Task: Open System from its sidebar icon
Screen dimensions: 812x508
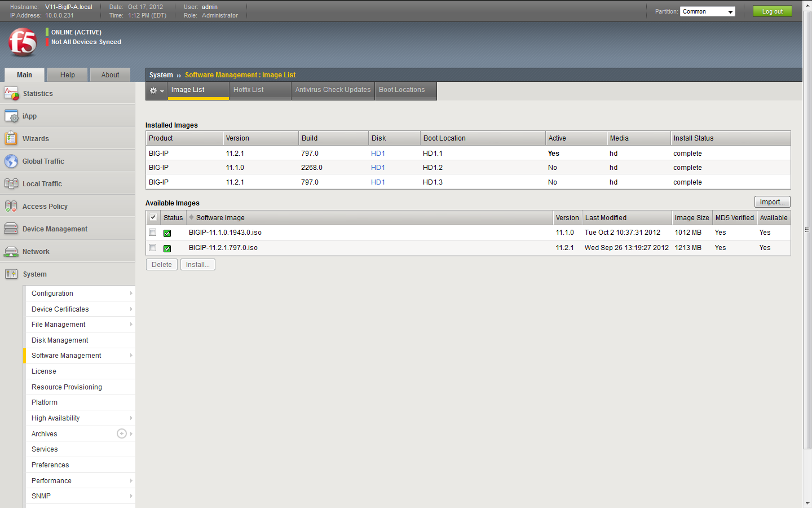Action: pos(11,274)
